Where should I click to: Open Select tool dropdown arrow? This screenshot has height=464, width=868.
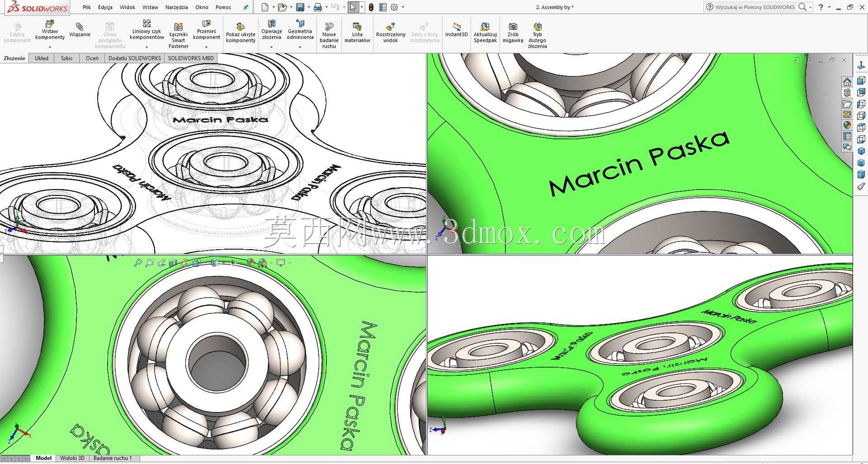[x=362, y=7]
